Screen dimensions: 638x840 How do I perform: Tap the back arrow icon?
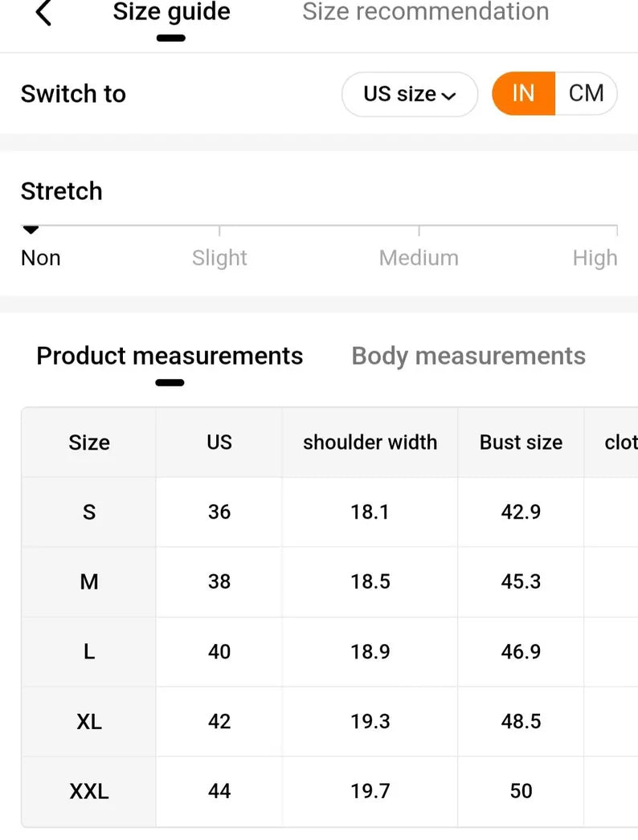tap(43, 13)
